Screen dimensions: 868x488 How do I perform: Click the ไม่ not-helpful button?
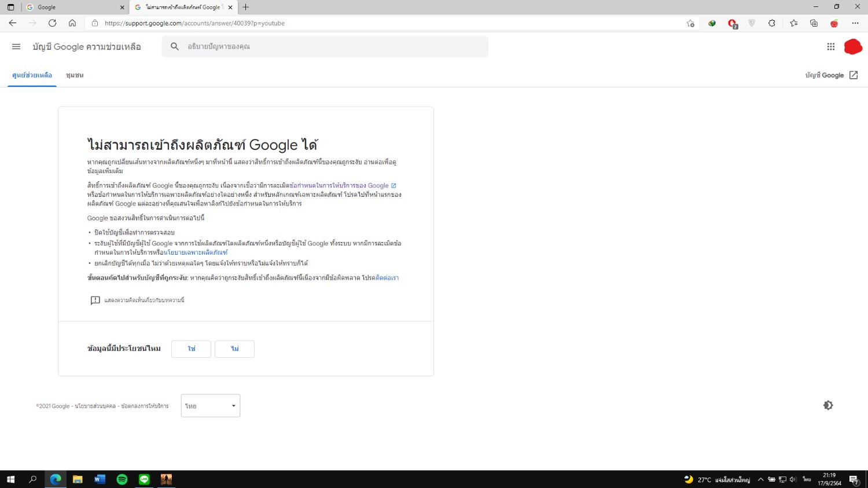234,349
